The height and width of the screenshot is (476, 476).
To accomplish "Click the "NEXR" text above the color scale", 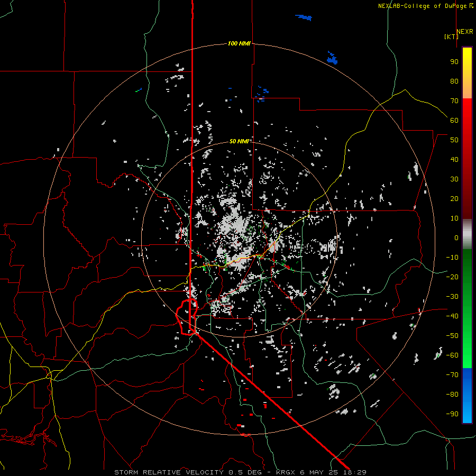I will click(x=465, y=32).
